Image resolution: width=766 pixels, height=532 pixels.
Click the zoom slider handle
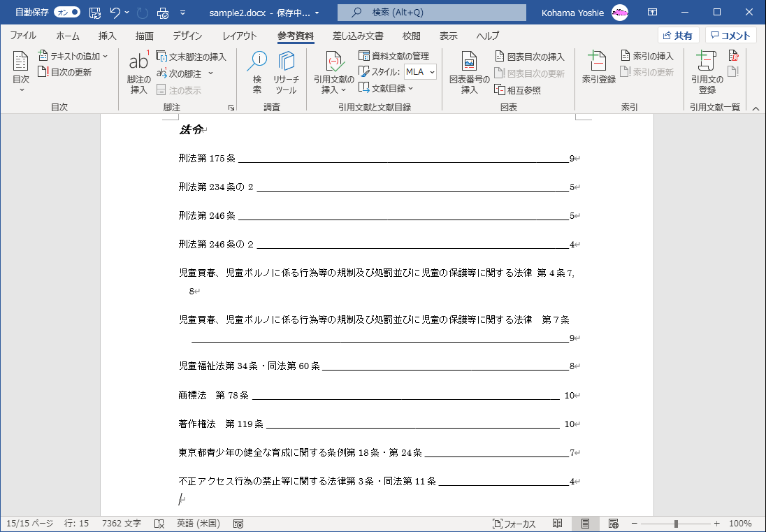point(676,524)
